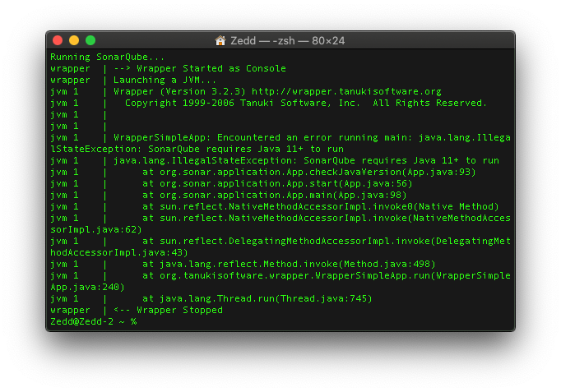Screen dimensions: 561x392
Task: Click 'Copyright 1999-2006 Tanuki Software' line
Action: pyautogui.click(x=306, y=103)
